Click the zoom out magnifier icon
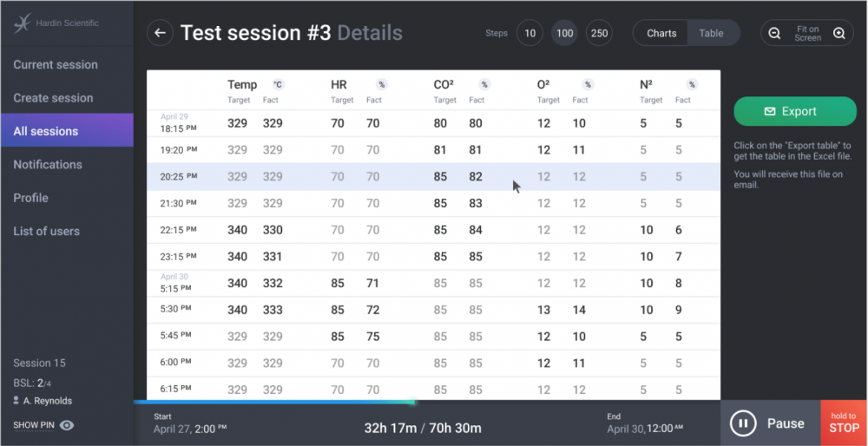Viewport: 868px width, 446px height. [774, 34]
